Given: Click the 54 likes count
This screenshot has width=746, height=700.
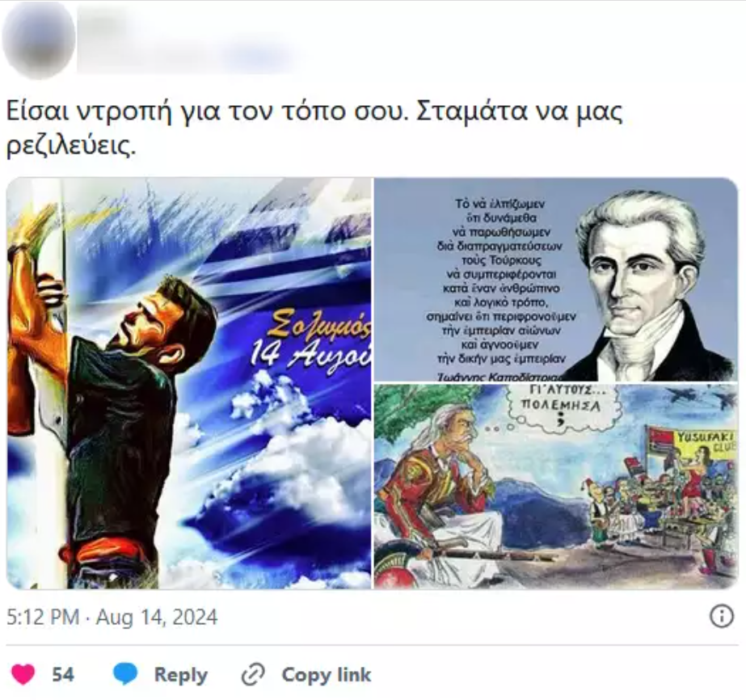Looking at the screenshot, I should (x=63, y=675).
